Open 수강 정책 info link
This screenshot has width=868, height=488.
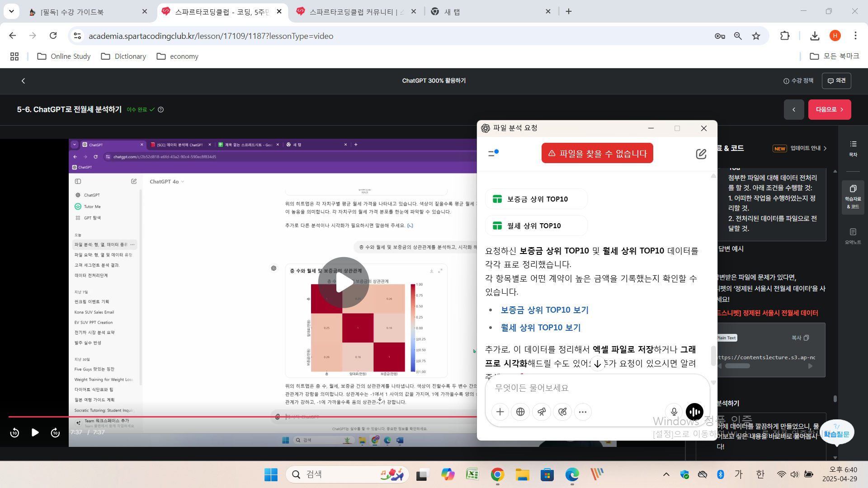point(798,80)
